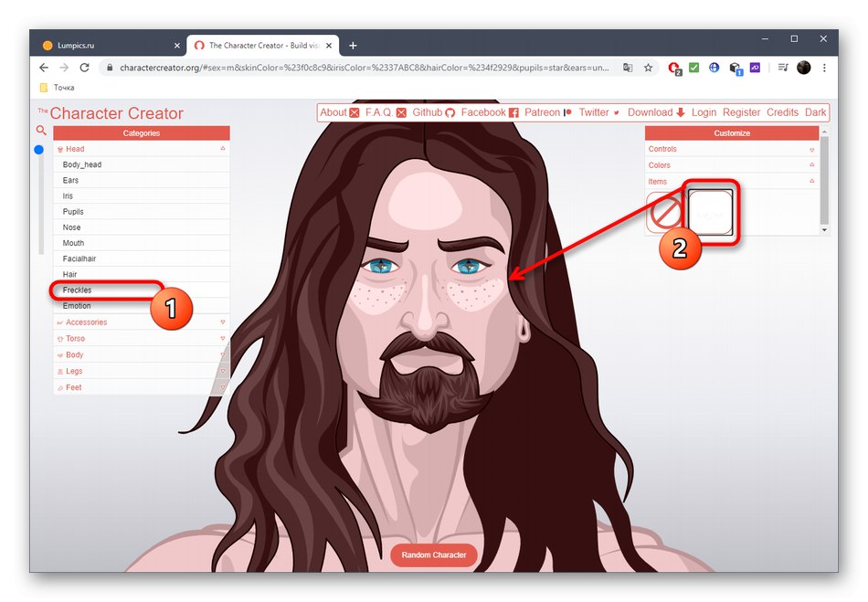Collapse the Items section

pos(731,182)
